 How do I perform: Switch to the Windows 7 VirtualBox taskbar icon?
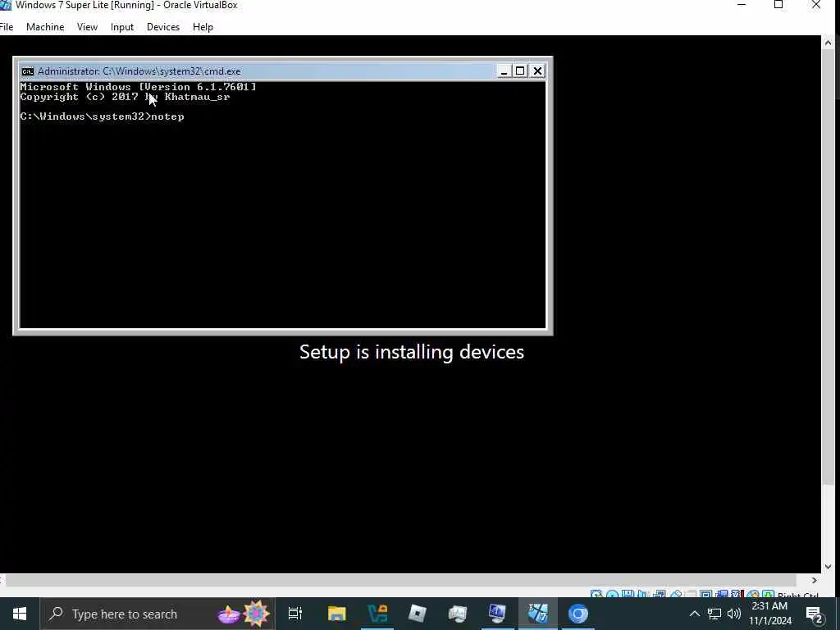537,614
